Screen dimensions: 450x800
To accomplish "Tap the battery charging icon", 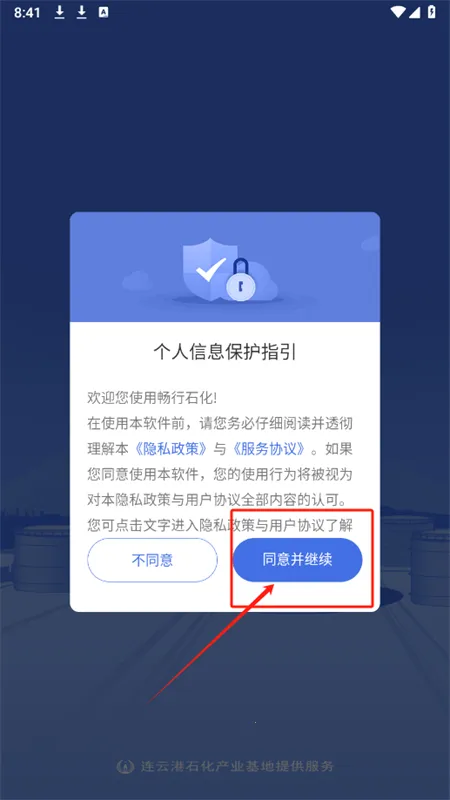I will (x=432, y=12).
